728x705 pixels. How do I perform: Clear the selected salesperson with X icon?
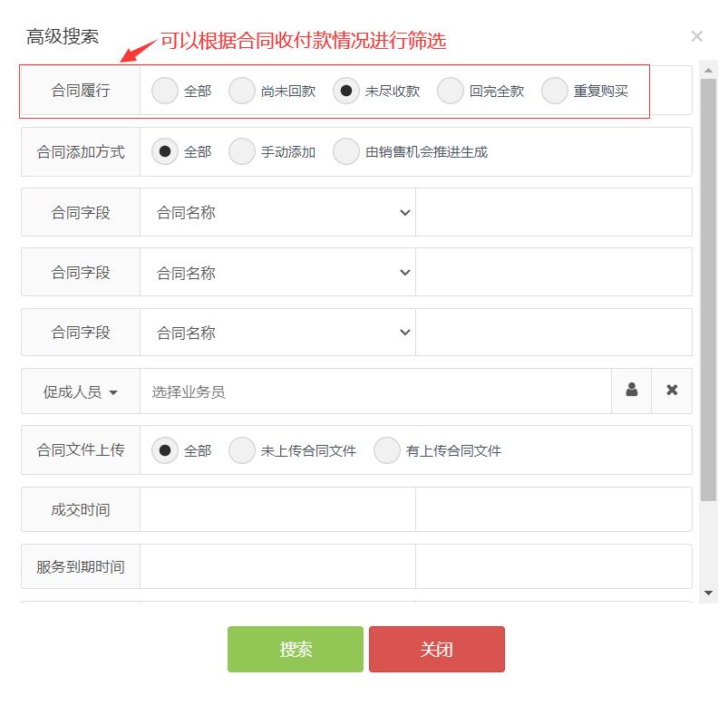pyautogui.click(x=672, y=391)
